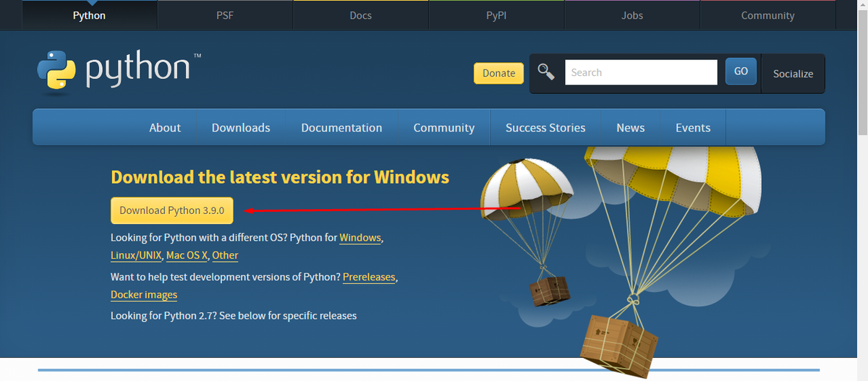Image resolution: width=868 pixels, height=381 pixels.
Task: Click the Download Python 3.9.0 button
Action: 172,210
